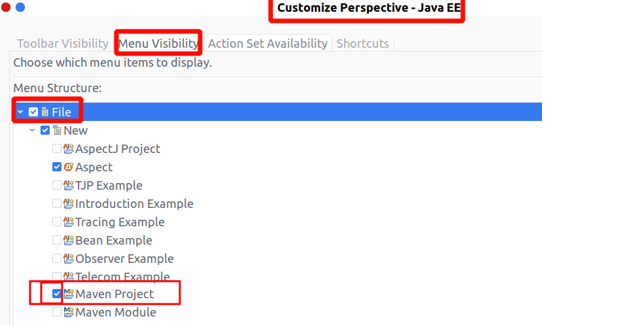The height and width of the screenshot is (325, 644).
Task: Toggle the New submenu checkbox
Action: [x=45, y=131]
